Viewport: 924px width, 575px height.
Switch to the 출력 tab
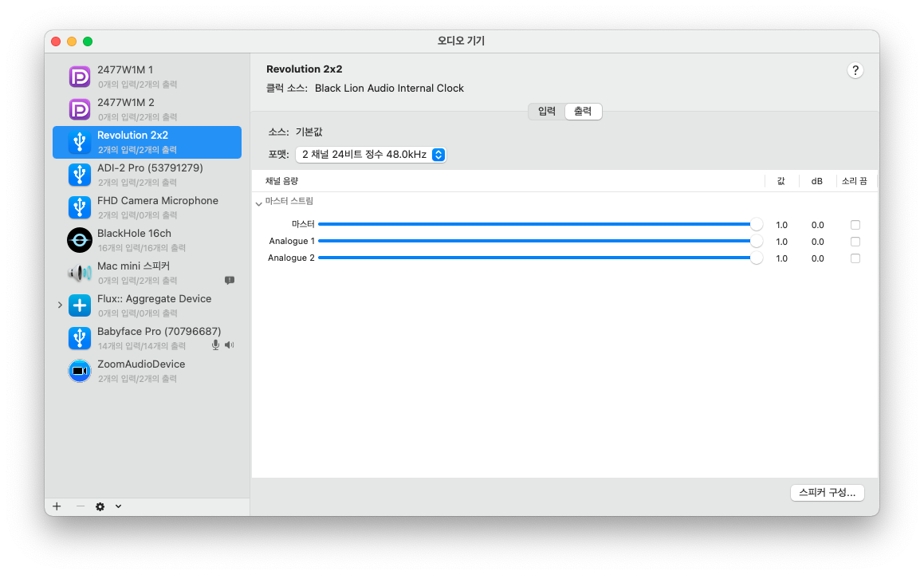click(x=583, y=112)
